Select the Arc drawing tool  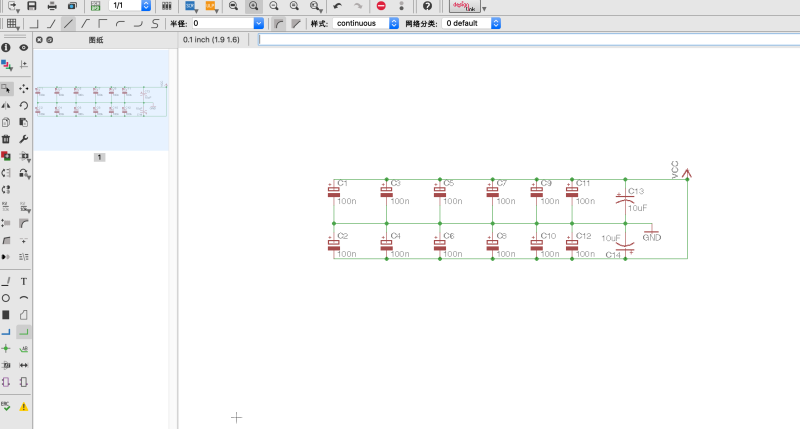(x=23, y=298)
